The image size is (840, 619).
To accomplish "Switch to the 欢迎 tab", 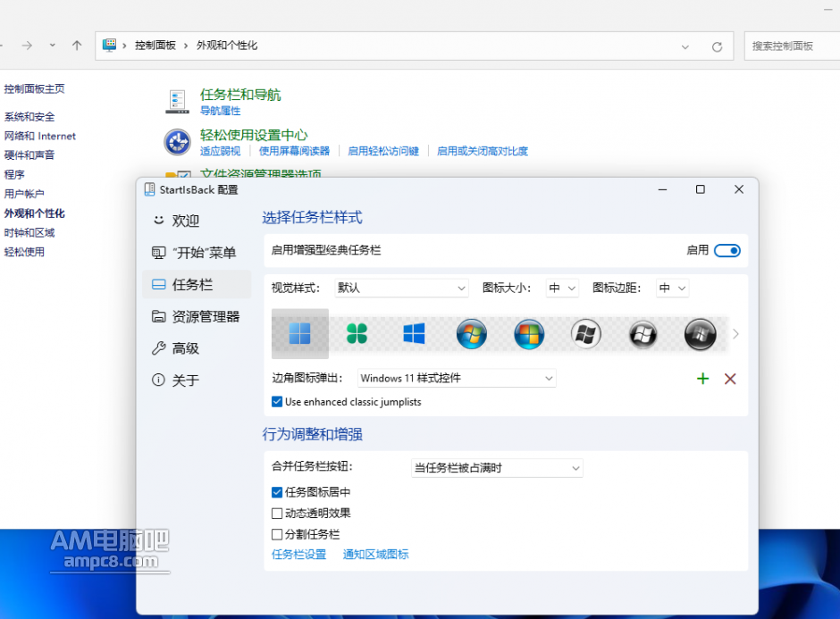I will [x=197, y=220].
